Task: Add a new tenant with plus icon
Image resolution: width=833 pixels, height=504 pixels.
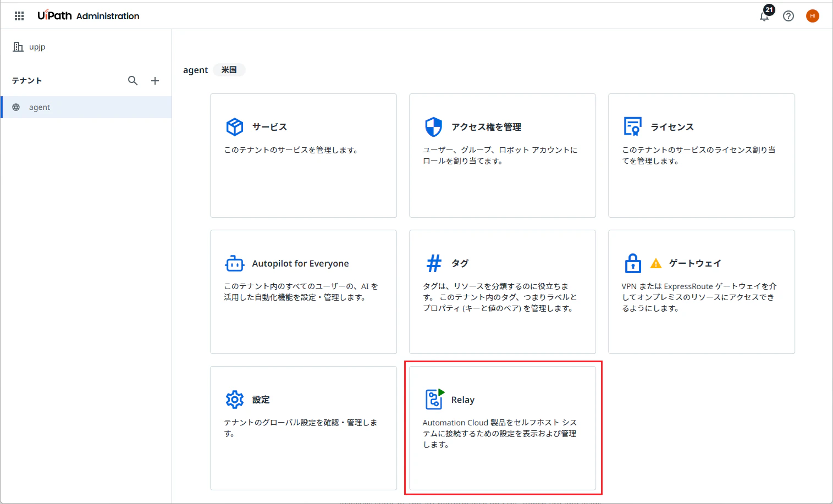Action: point(155,81)
